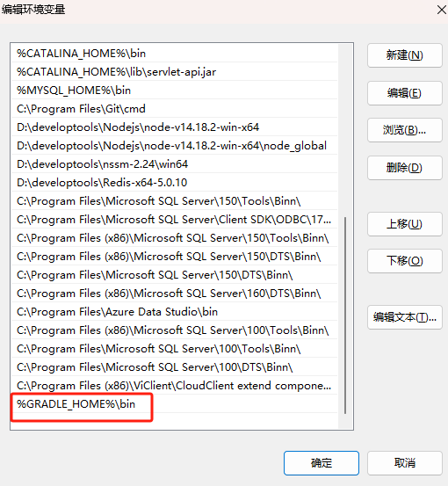Viewport: 448px width, 486px height.
Task: Select the %CATALINA_HOME%\bin entry
Action: click(175, 54)
